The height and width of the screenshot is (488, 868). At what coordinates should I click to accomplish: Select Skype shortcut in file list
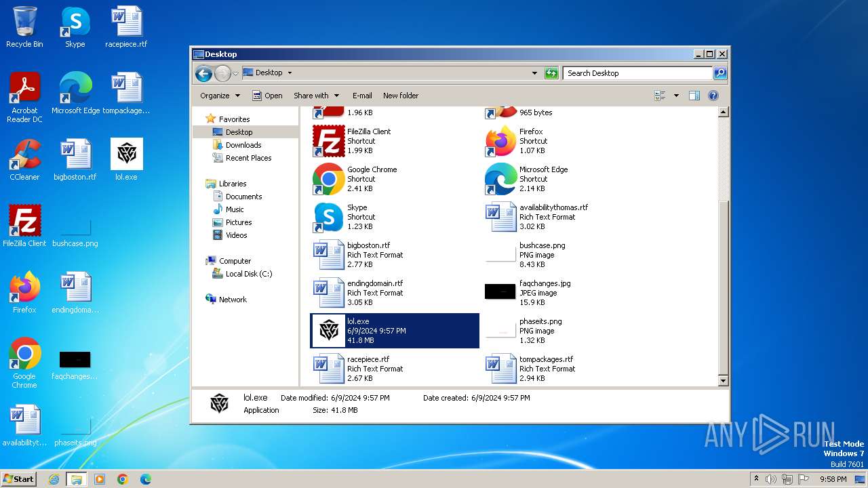[x=395, y=217]
